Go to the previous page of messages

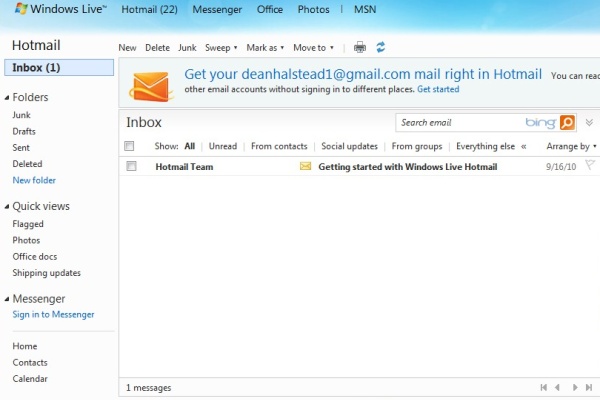pos(558,387)
